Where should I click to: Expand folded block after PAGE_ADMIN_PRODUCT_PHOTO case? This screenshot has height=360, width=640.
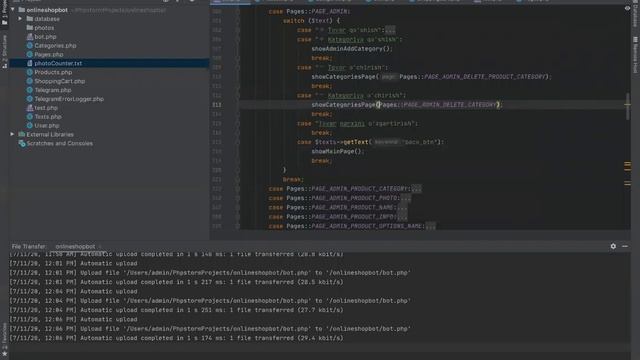coord(406,198)
